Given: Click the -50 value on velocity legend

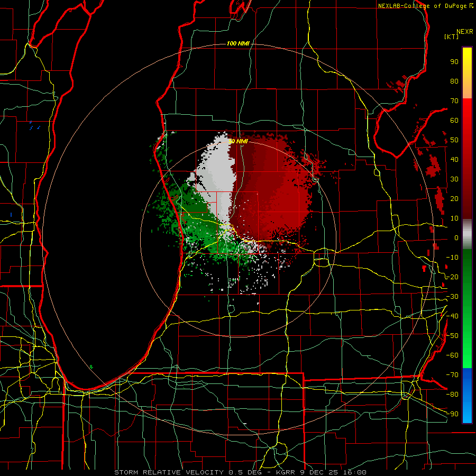Looking at the screenshot, I should (x=452, y=336).
